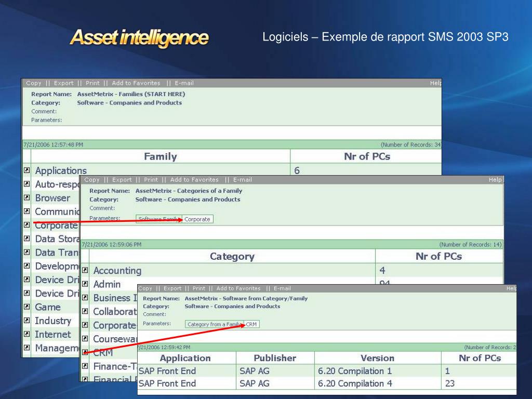Click the drill-down icon beside Admin
The width and height of the screenshot is (532, 399).
[x=85, y=284]
